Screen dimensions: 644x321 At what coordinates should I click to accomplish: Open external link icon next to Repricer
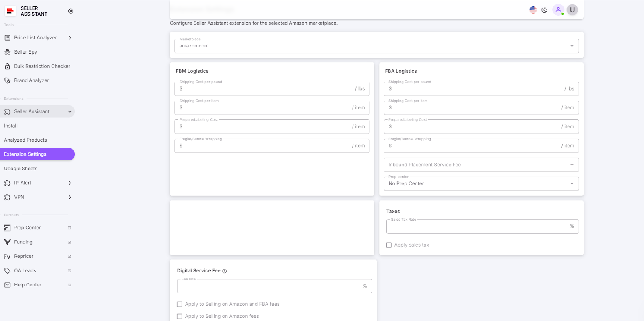coord(70,256)
